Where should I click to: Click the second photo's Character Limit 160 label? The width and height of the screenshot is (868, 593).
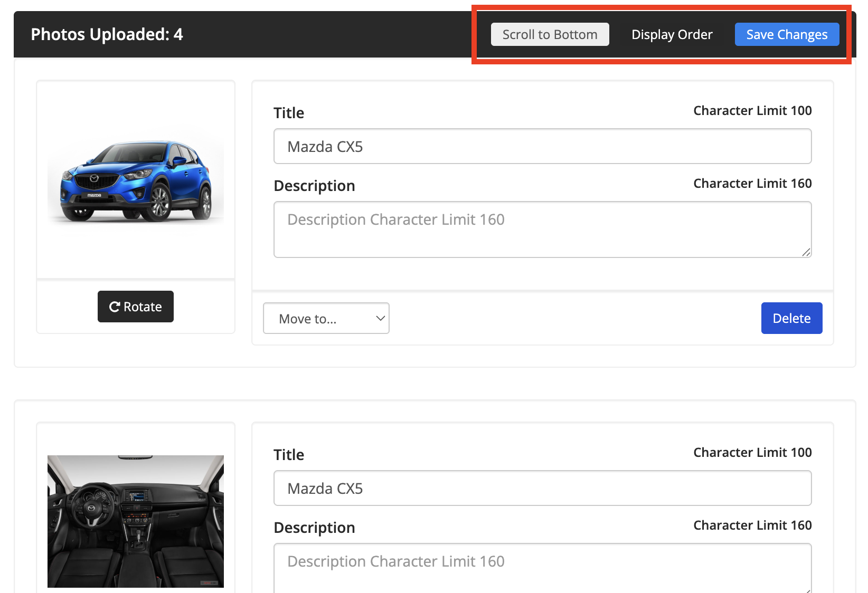(752, 525)
